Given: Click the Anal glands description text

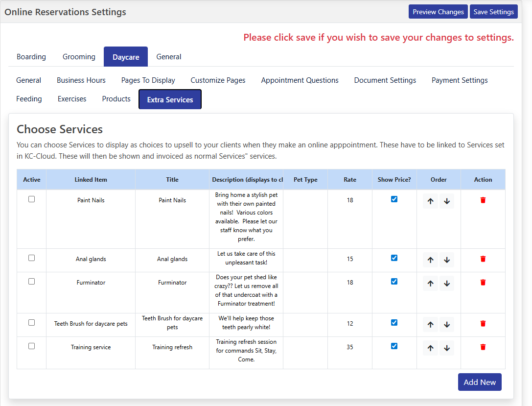Looking at the screenshot, I should (246, 258).
